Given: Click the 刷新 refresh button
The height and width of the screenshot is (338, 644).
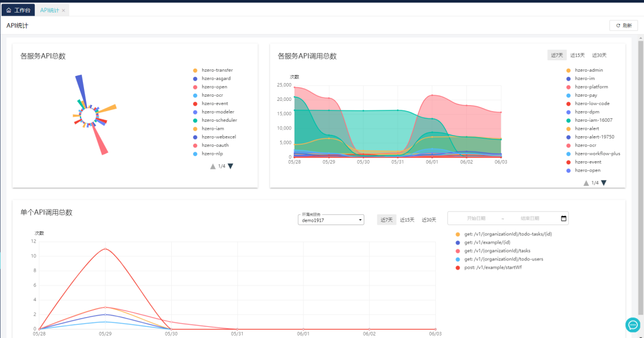Looking at the screenshot, I should point(623,25).
